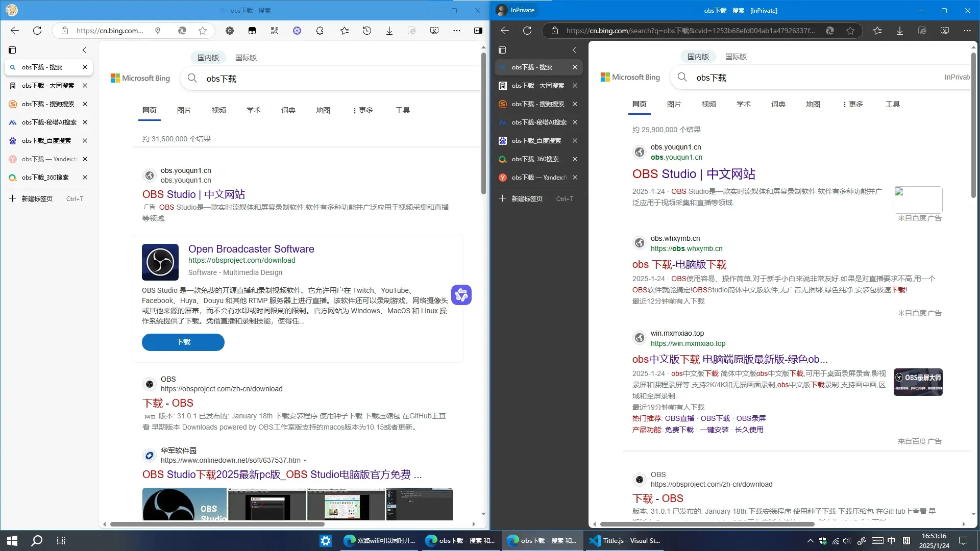Select 国际版 on InPrivate Bing page

point(736,57)
